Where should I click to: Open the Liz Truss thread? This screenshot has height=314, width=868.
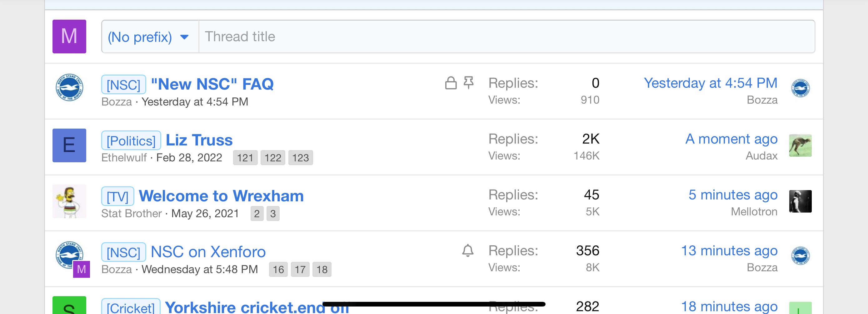(199, 140)
